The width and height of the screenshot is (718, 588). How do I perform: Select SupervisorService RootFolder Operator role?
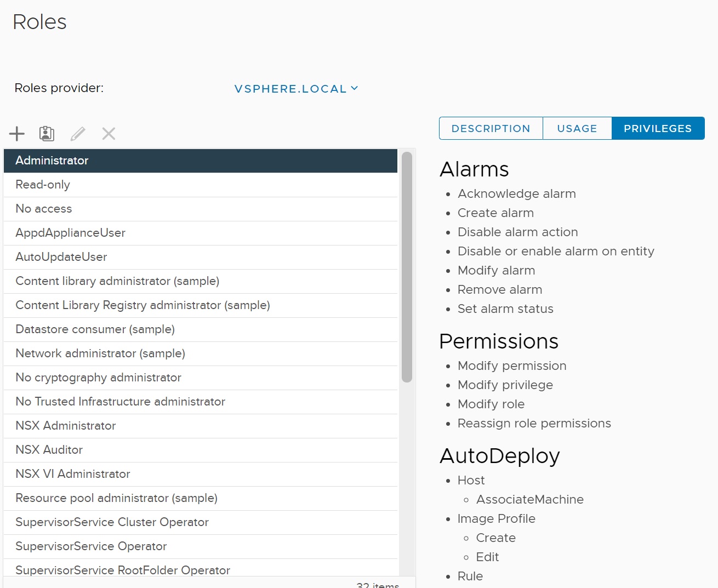point(201,568)
